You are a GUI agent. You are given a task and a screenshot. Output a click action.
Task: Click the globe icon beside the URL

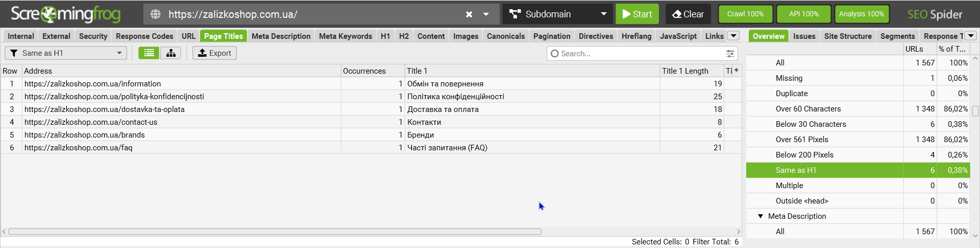coord(156,14)
